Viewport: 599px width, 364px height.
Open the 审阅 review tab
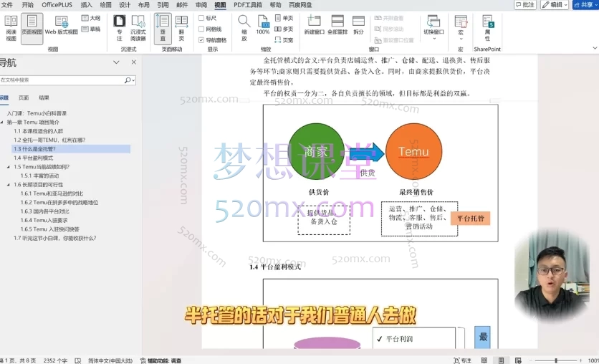pyautogui.click(x=201, y=5)
